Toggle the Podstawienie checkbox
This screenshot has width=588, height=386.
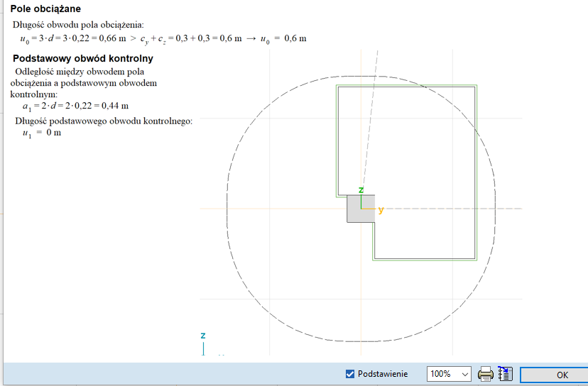coord(350,374)
